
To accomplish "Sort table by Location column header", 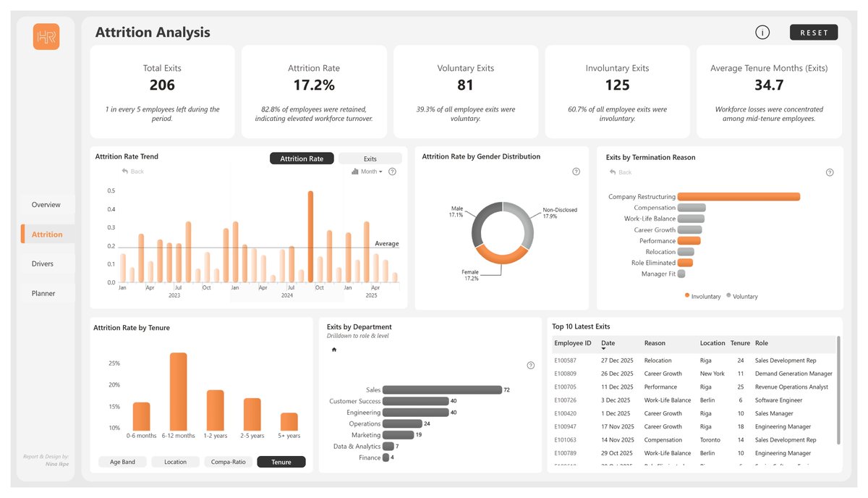I will click(x=712, y=342).
